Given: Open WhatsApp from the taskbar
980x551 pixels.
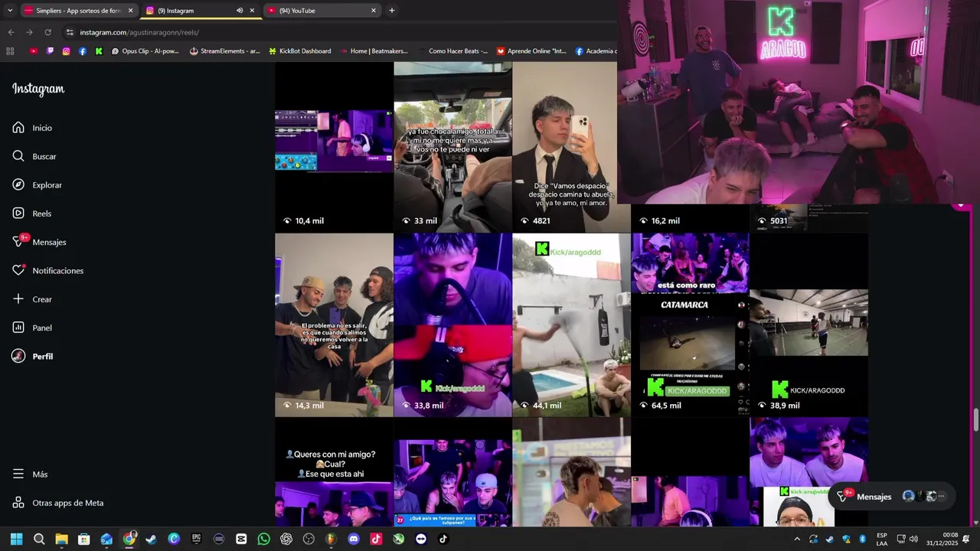Looking at the screenshot, I should click(264, 539).
